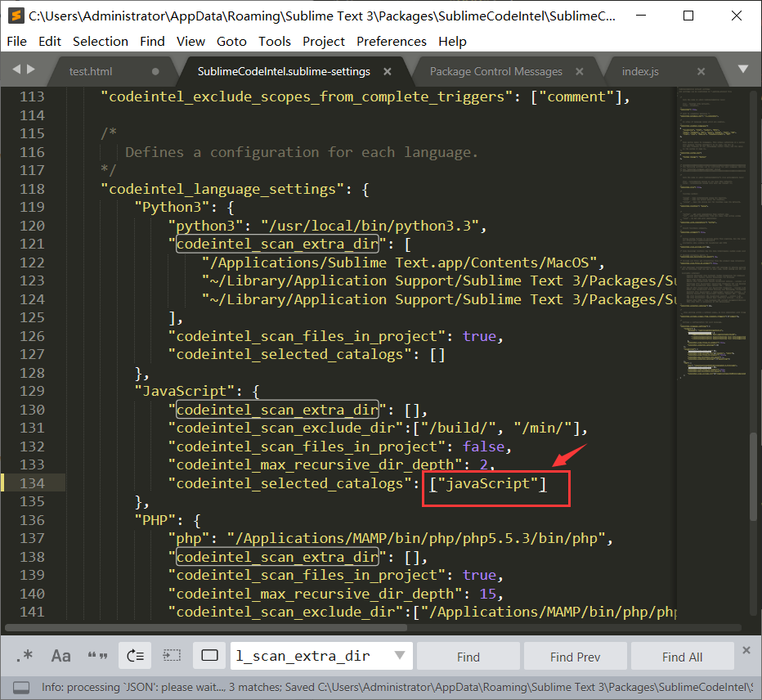Click codeintel_scan_extra_dir on line 121

pos(277,244)
